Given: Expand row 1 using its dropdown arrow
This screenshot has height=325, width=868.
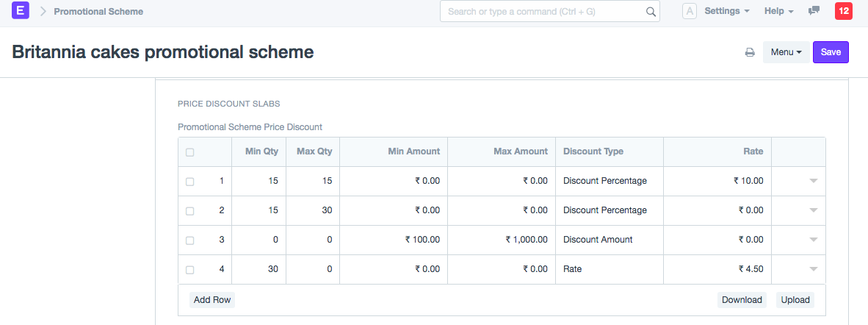Looking at the screenshot, I should 813,181.
